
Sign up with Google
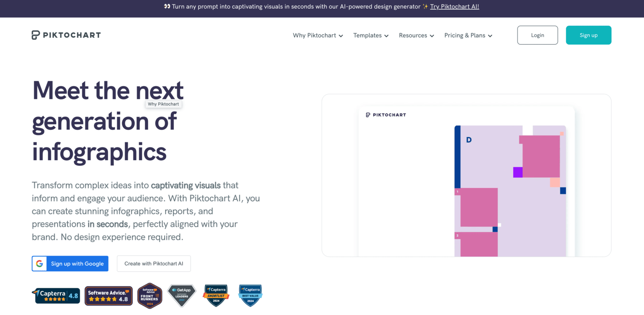coord(70,263)
